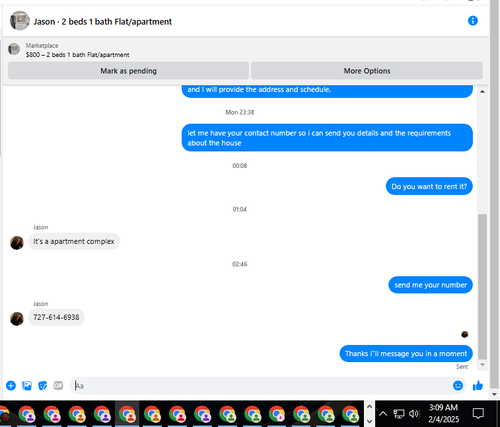This screenshot has width=500, height=427.
Task: Click the message "Do you want to rent it?"
Action: click(429, 186)
